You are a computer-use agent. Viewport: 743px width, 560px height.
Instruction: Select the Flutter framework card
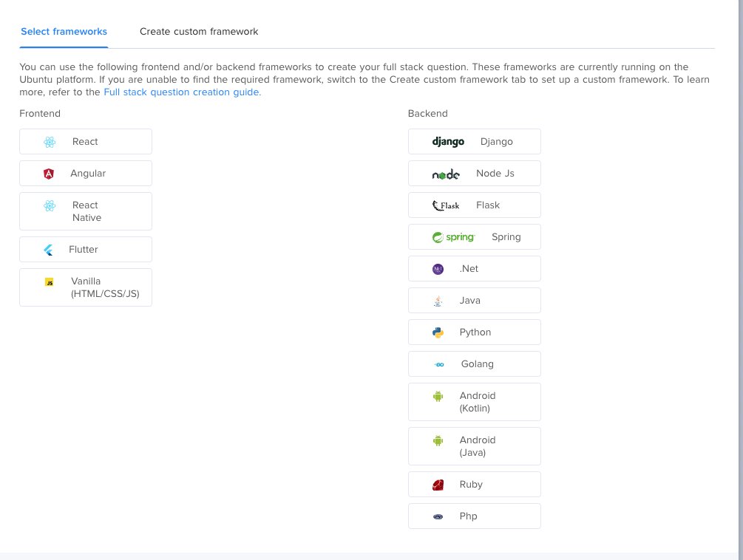[86, 250]
